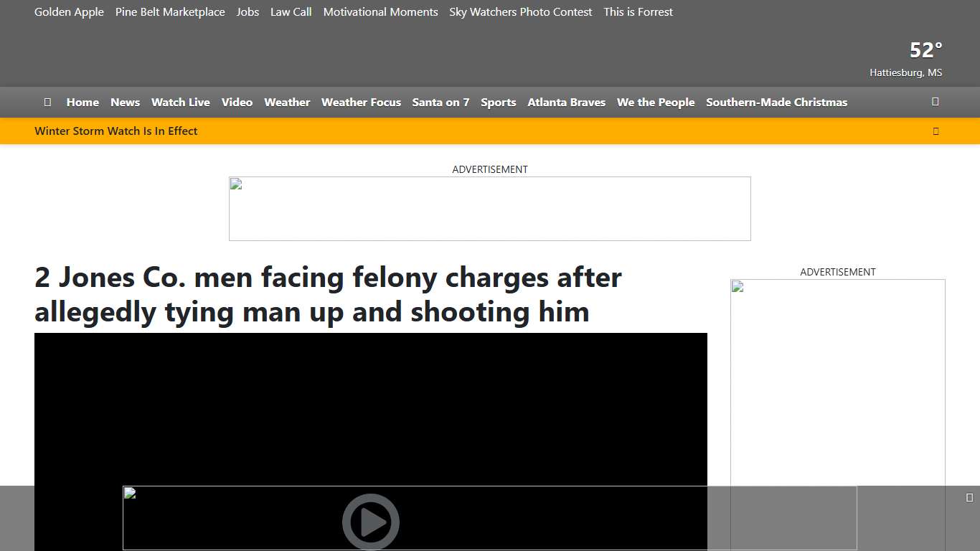Open the Weather section

287,102
